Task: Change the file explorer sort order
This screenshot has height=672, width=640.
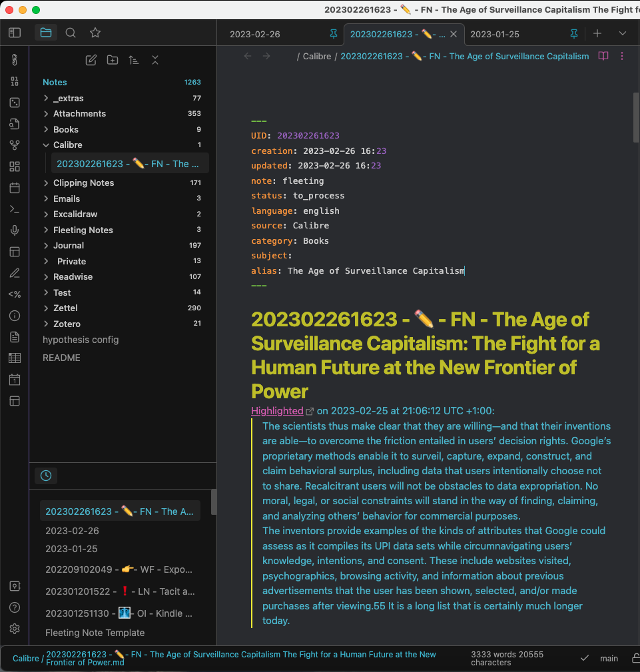Action: pyautogui.click(x=134, y=60)
